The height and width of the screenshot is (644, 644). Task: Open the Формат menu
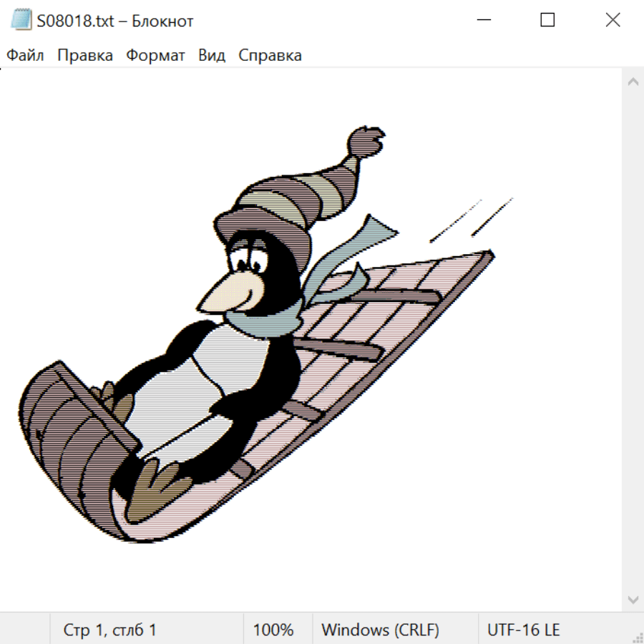click(155, 56)
